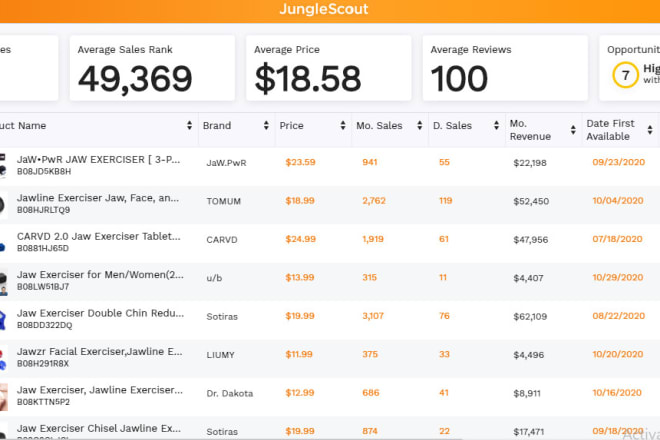Click daily sales value 119
660x440 pixels.
(445, 200)
